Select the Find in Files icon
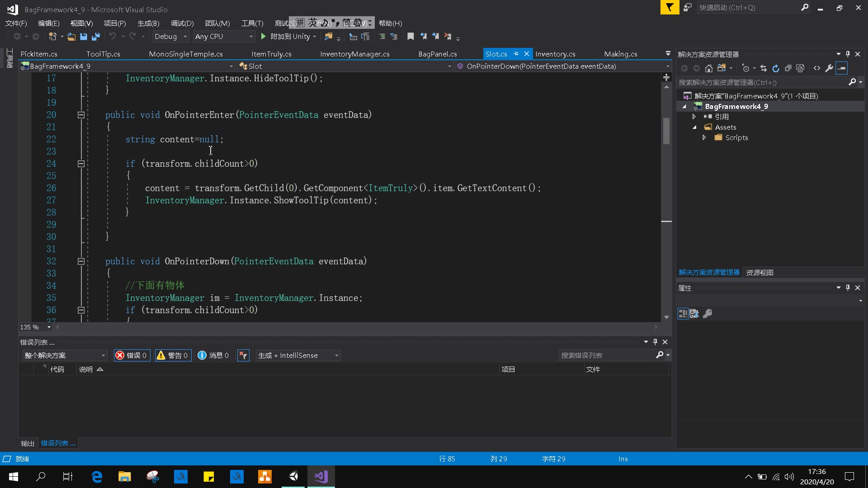 (329, 36)
